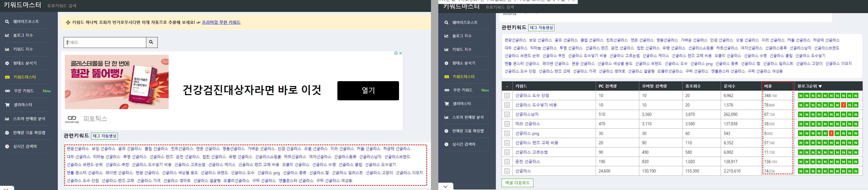Click the first green N badge in 운전 선글라스 row
Viewport: 868px width, 190px height.
(801, 162)
